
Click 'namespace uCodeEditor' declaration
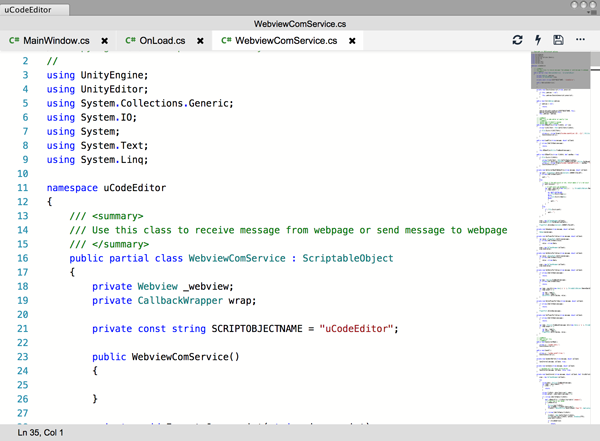(x=106, y=188)
